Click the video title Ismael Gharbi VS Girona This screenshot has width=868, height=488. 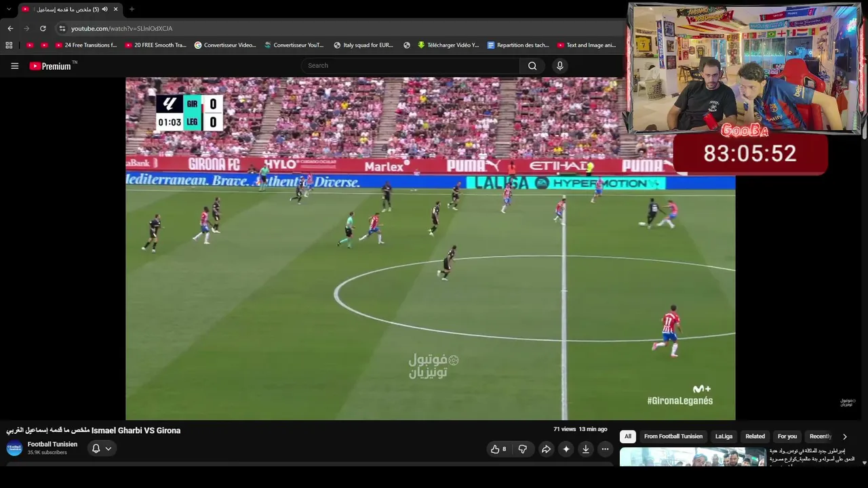point(94,430)
